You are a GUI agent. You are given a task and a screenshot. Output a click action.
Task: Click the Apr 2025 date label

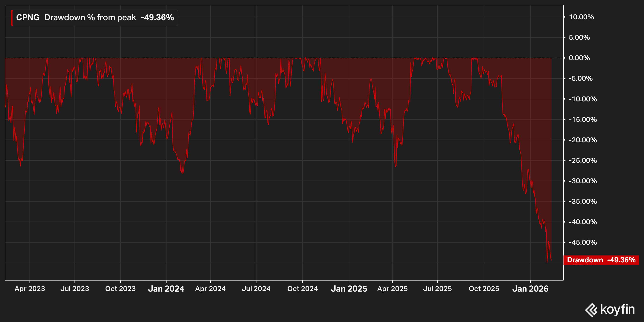click(392, 289)
